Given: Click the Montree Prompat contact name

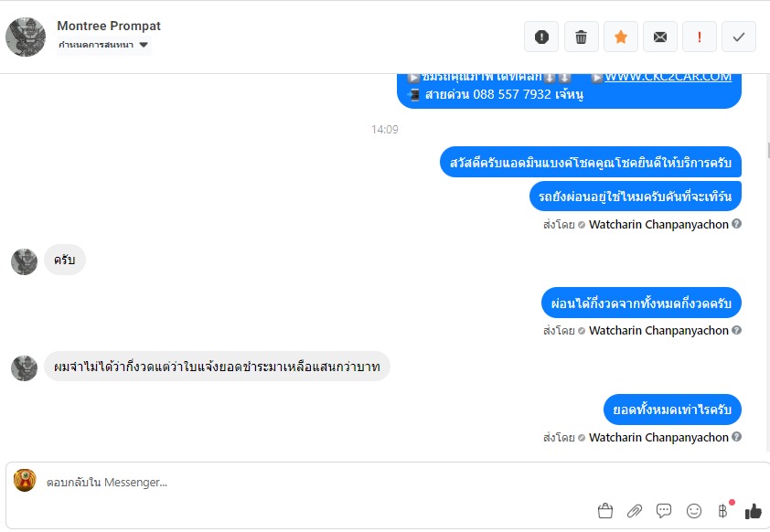Looking at the screenshot, I should [109, 26].
